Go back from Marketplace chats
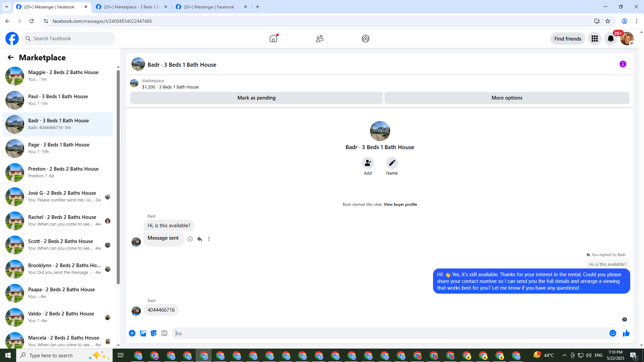This screenshot has height=362, width=644. [x=11, y=57]
